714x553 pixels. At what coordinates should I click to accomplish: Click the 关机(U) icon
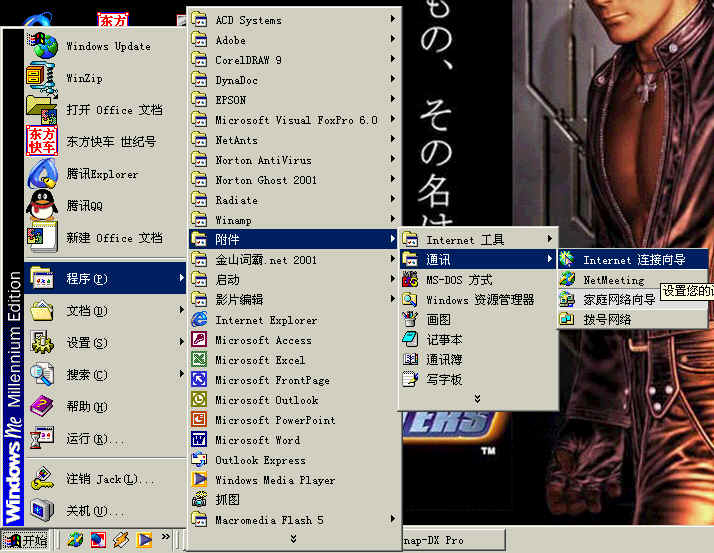coord(42,511)
